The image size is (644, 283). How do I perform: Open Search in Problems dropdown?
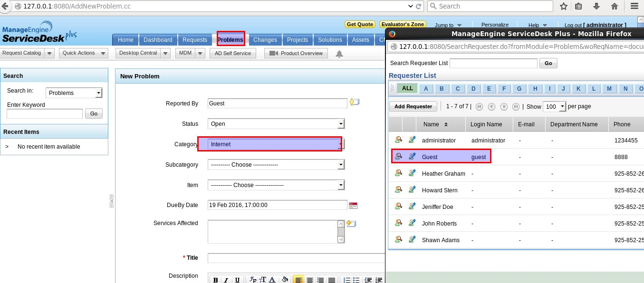[x=74, y=93]
